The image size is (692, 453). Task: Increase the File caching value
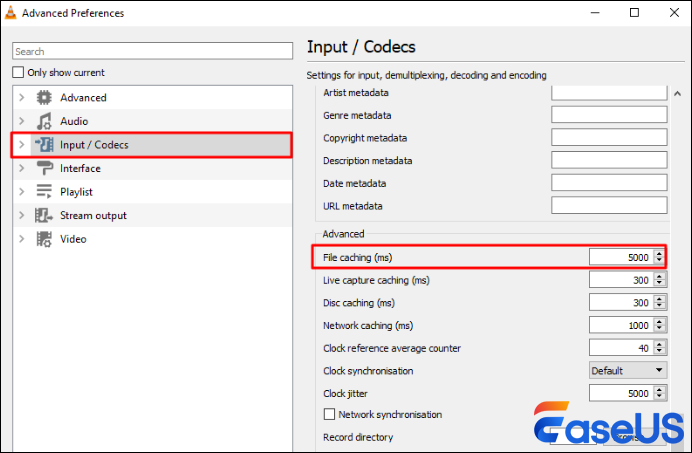(658, 253)
